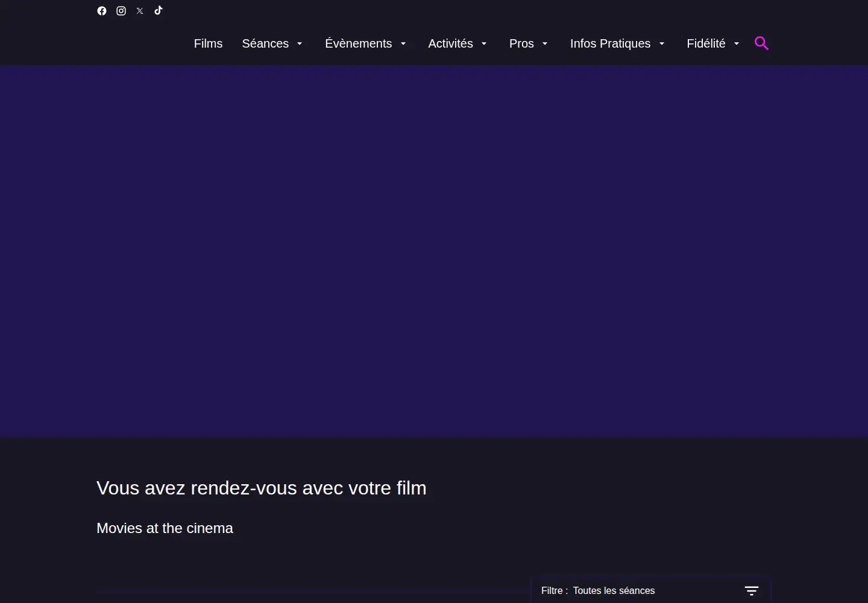Open the 'Toutes les séances' filter dropdown

[x=651, y=591]
